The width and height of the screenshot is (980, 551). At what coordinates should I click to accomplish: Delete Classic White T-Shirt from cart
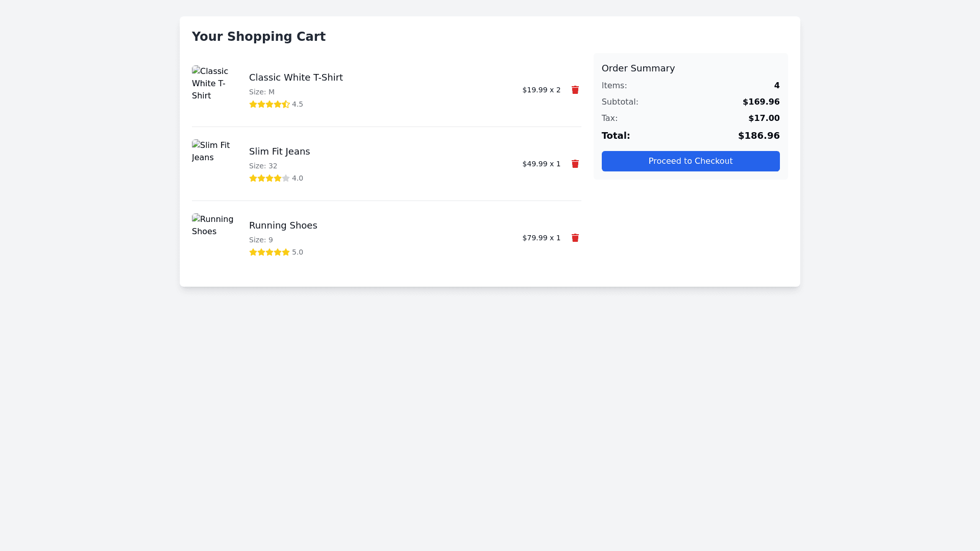click(x=575, y=90)
